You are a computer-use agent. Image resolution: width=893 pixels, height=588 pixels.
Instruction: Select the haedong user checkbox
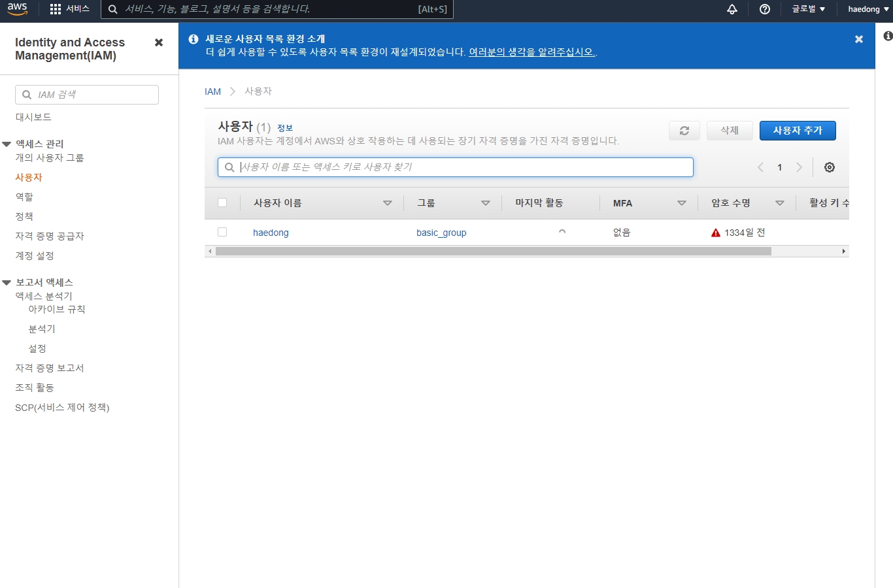coord(222,232)
